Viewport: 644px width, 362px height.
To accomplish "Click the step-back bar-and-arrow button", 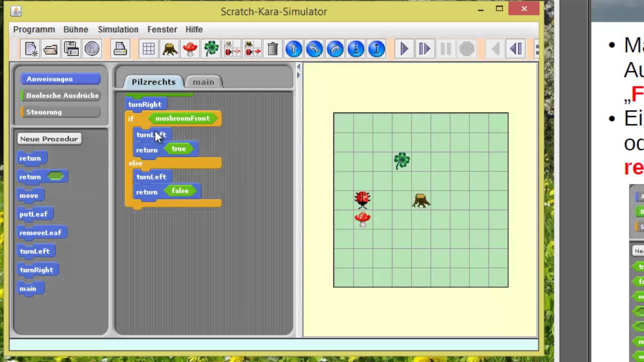I will click(x=516, y=49).
